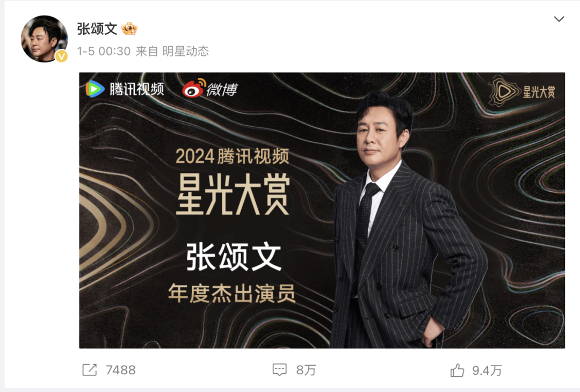
Task: Like the post with thumbs-up icon
Action: [457, 370]
